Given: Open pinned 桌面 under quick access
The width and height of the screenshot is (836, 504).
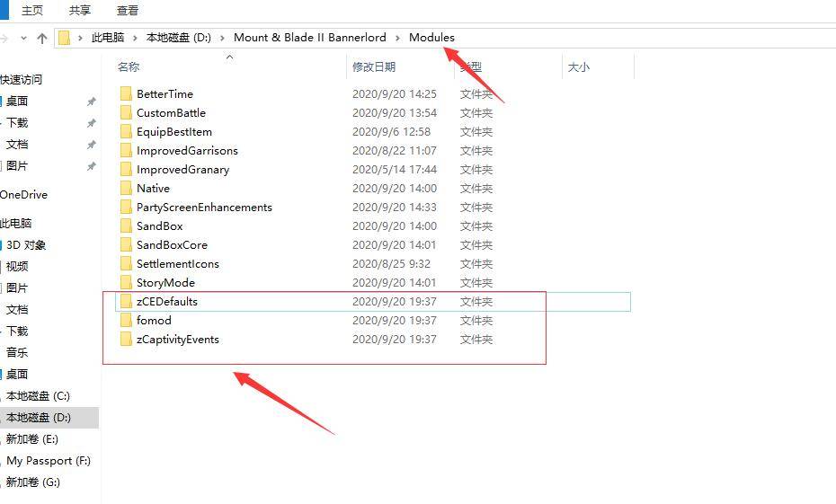Looking at the screenshot, I should pos(17,101).
